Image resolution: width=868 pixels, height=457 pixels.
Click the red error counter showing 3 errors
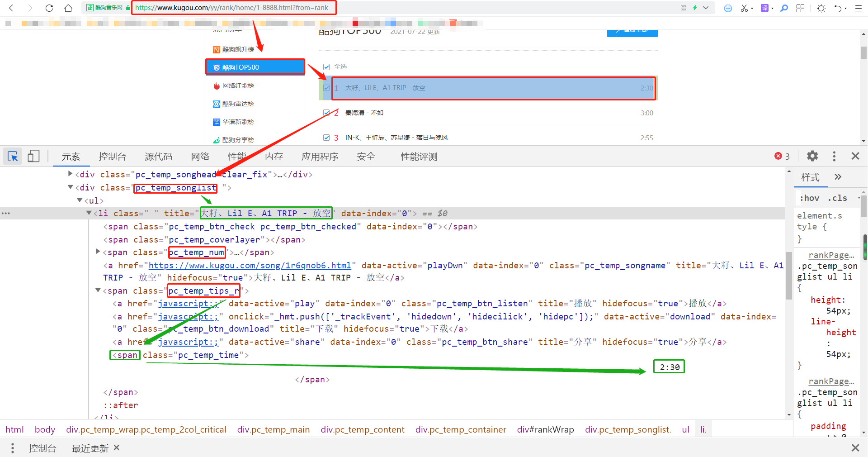pos(782,156)
